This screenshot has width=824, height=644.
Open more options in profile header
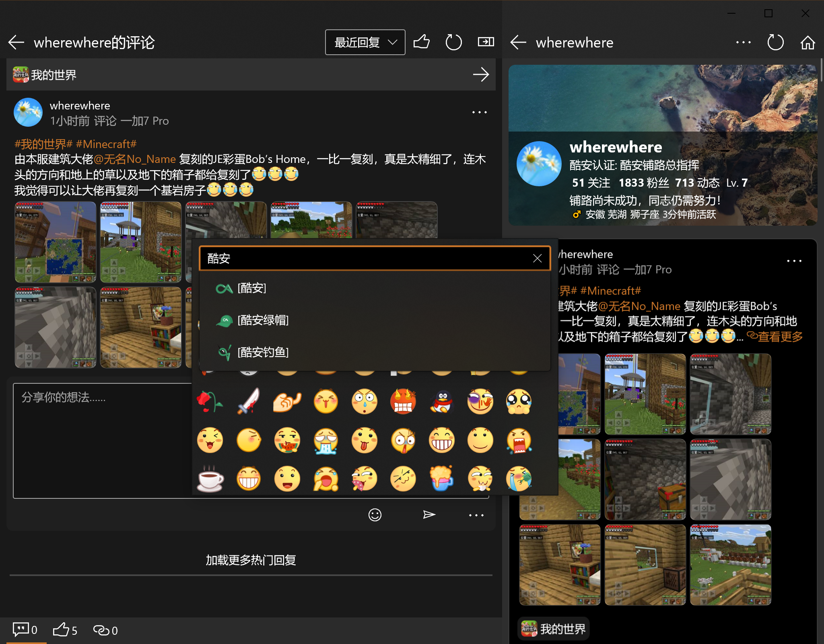point(743,43)
